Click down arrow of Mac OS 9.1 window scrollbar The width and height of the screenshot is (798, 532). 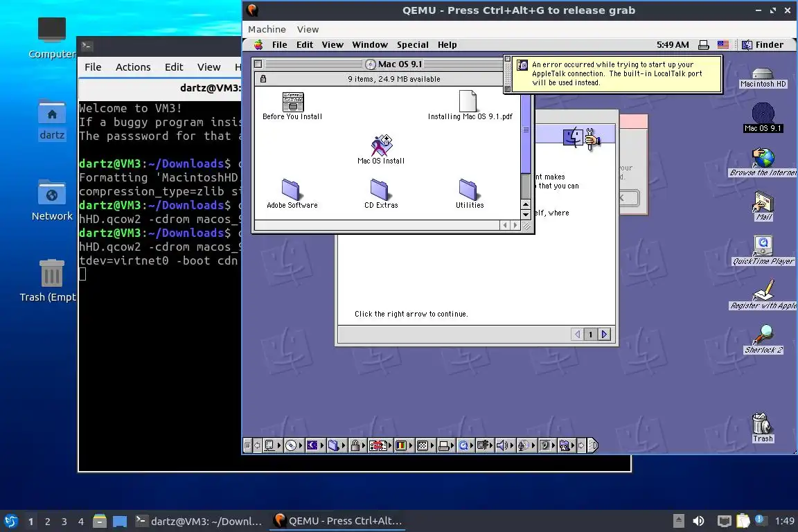click(526, 214)
